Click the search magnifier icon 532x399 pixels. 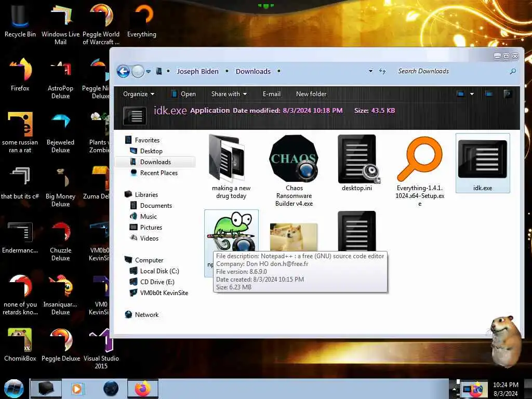pos(513,71)
